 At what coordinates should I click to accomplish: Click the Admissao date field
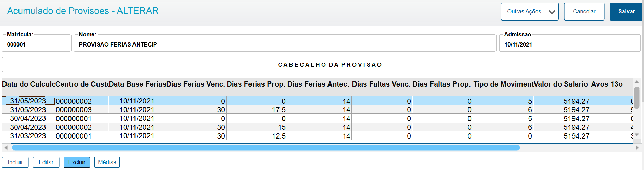569,44
